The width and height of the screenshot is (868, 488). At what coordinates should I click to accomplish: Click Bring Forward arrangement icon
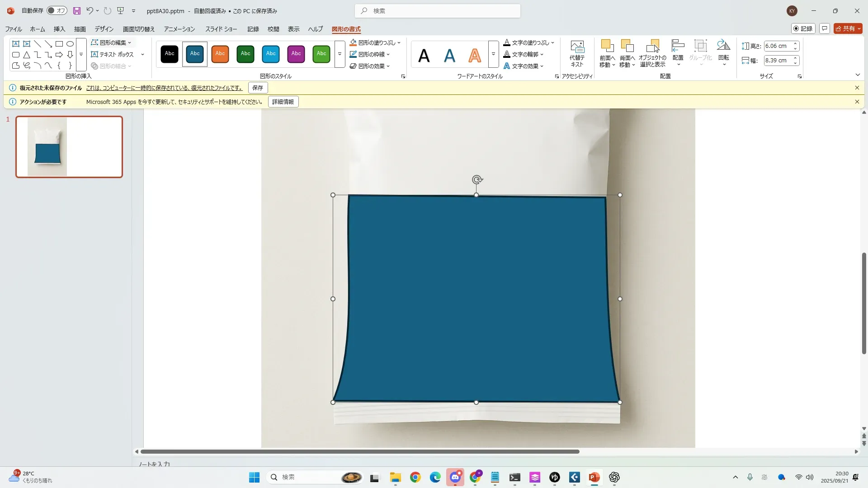point(607,46)
